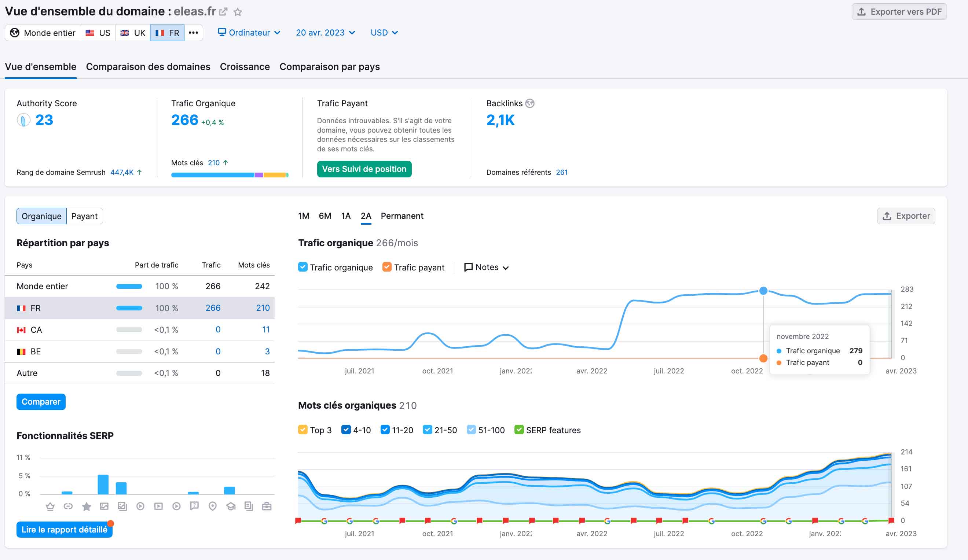
Task: Click Lire le rapport détaillé button
Action: [64, 529]
